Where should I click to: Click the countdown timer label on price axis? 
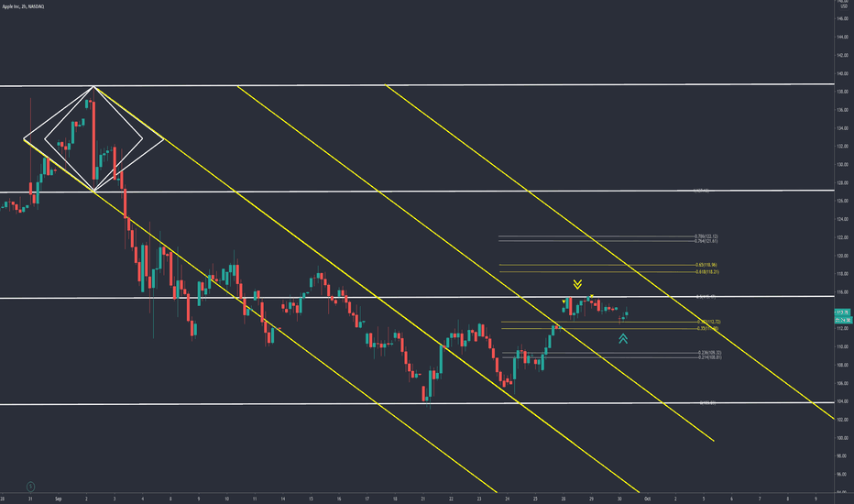click(x=843, y=320)
